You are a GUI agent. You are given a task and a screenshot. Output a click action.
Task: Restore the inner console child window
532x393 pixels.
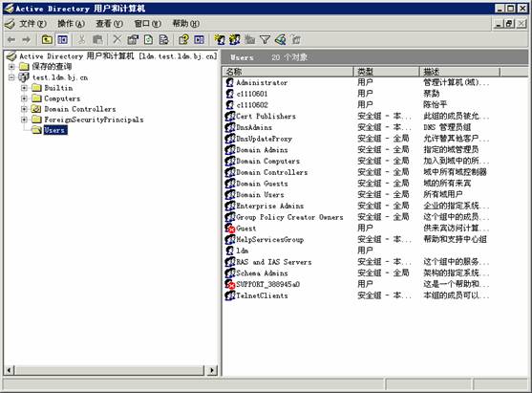click(x=509, y=24)
